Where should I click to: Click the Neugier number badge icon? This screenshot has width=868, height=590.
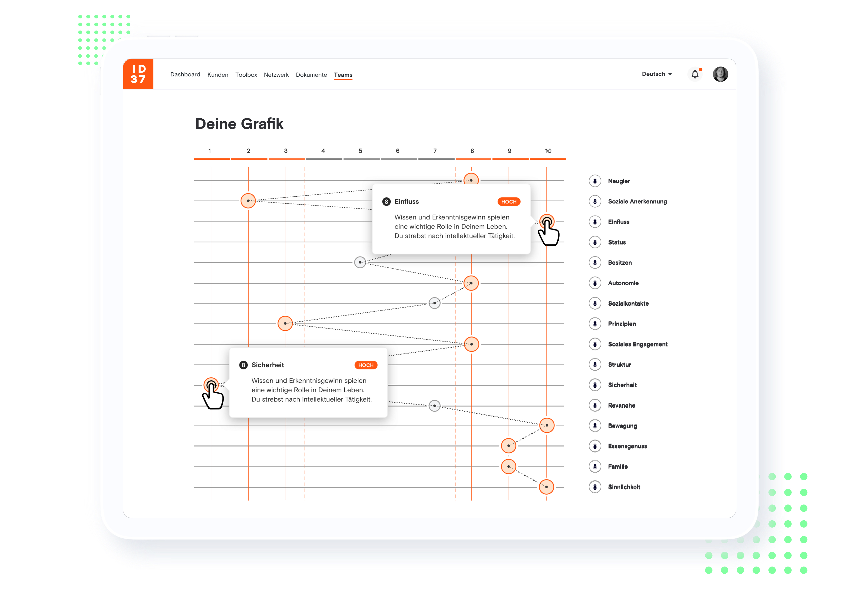(595, 181)
